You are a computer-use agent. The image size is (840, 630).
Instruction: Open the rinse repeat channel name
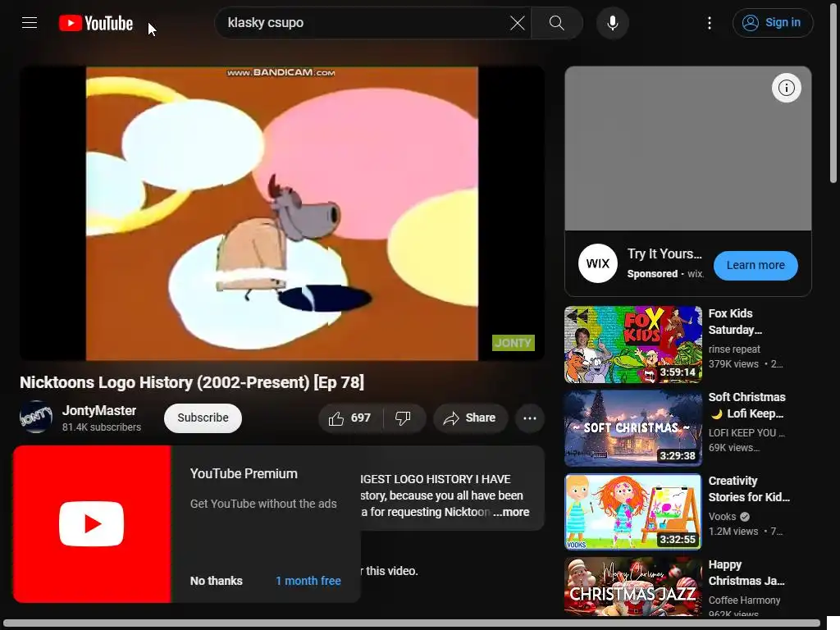click(x=734, y=349)
